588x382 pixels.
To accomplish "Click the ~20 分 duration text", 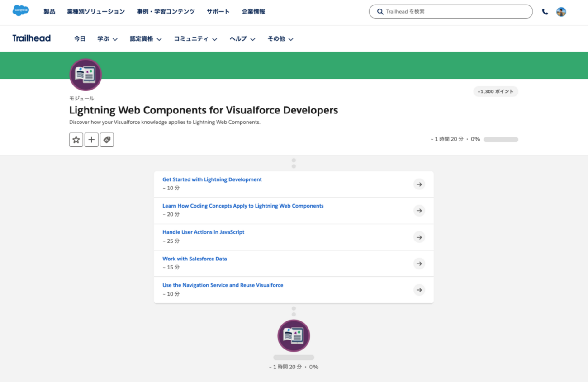I will click(x=171, y=214).
